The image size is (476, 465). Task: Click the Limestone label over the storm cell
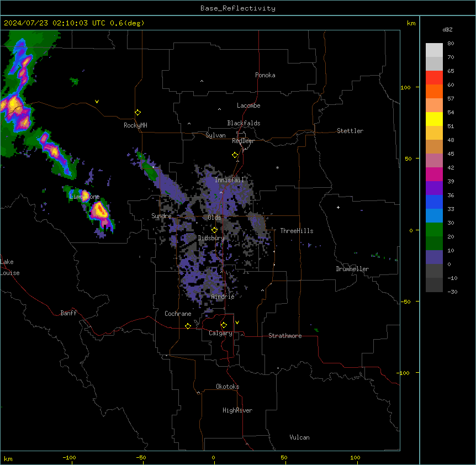84,197
